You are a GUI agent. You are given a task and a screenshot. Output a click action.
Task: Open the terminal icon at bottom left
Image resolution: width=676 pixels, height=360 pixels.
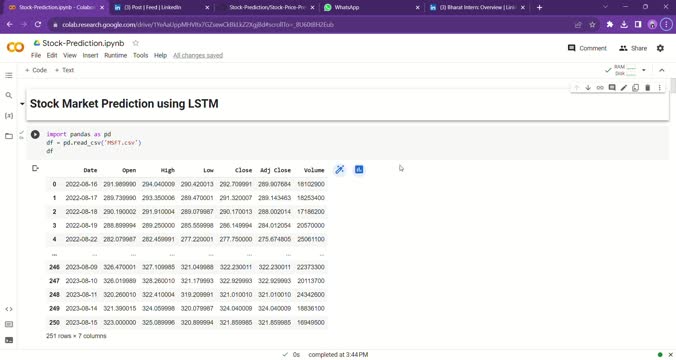tap(9, 340)
